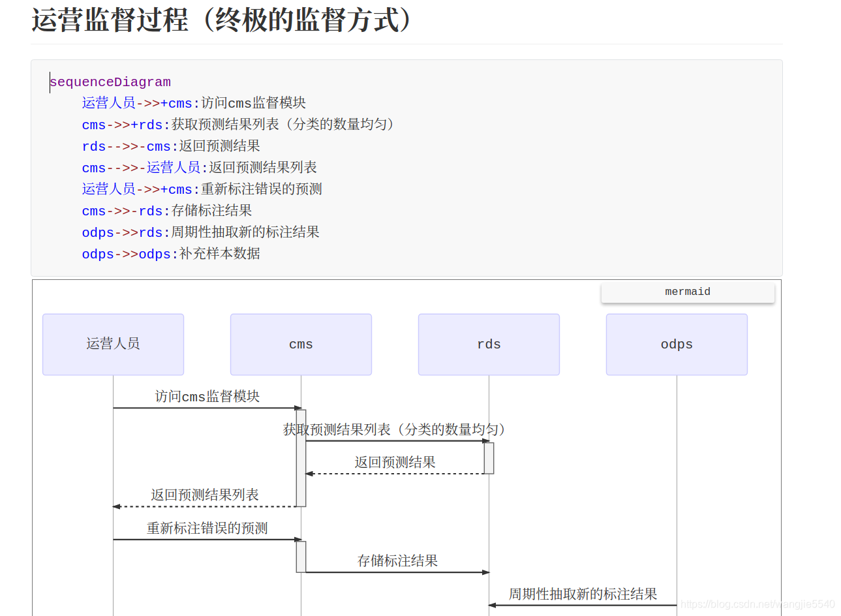Select the rds participant box
The height and width of the screenshot is (616, 841).
(x=489, y=345)
